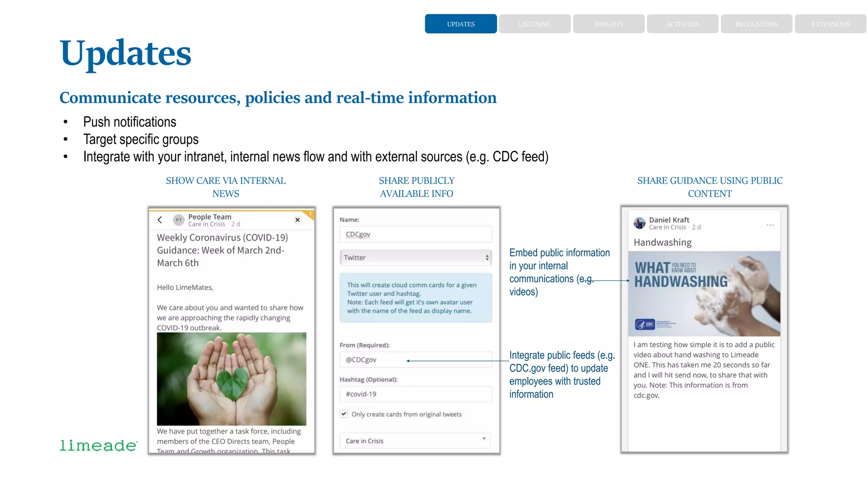Click the 'Integrate with your intranet' bullet

tap(316, 157)
